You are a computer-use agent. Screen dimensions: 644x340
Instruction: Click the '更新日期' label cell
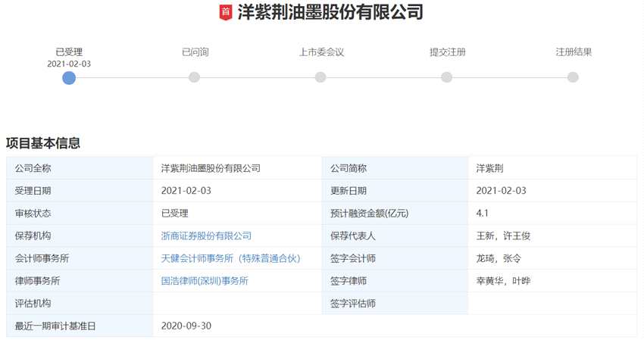(x=395, y=191)
